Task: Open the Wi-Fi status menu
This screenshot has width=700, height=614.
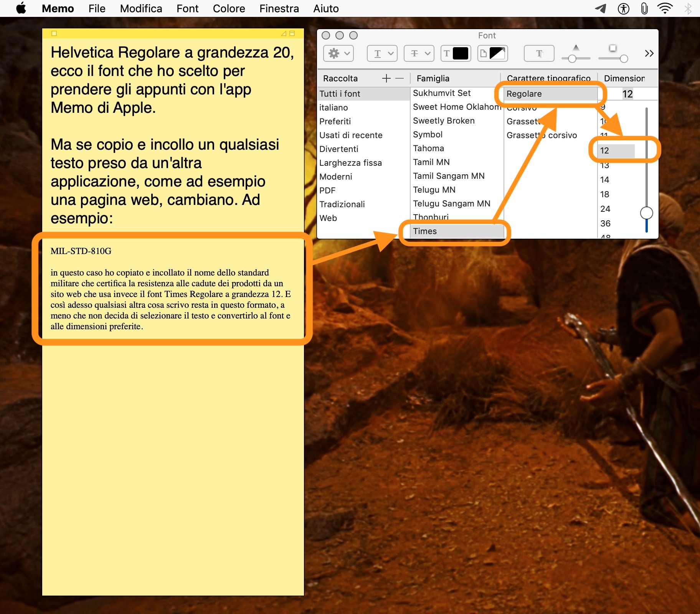Action: pos(665,8)
